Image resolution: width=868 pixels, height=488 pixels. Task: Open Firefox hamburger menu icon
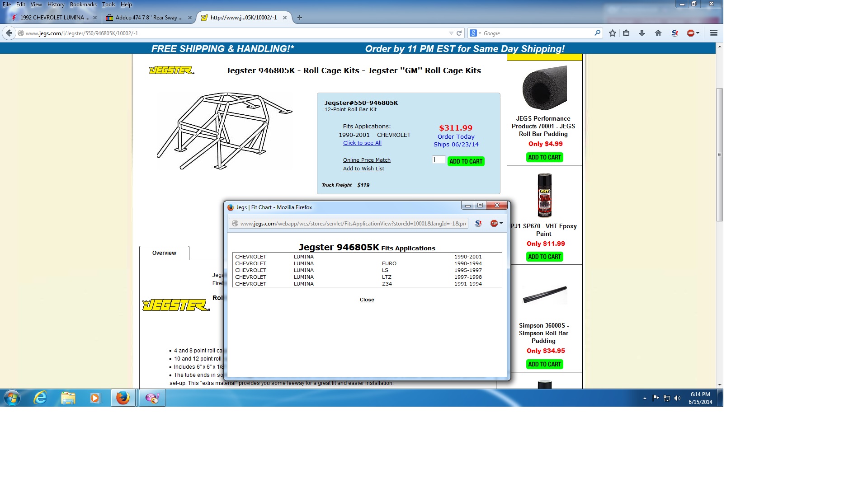[714, 33]
